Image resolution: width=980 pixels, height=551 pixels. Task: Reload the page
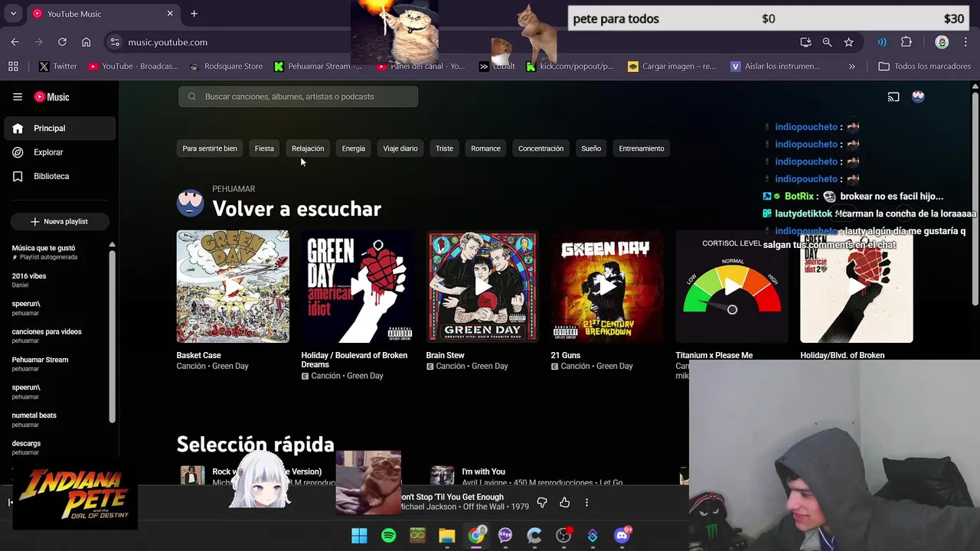pyautogui.click(x=62, y=42)
